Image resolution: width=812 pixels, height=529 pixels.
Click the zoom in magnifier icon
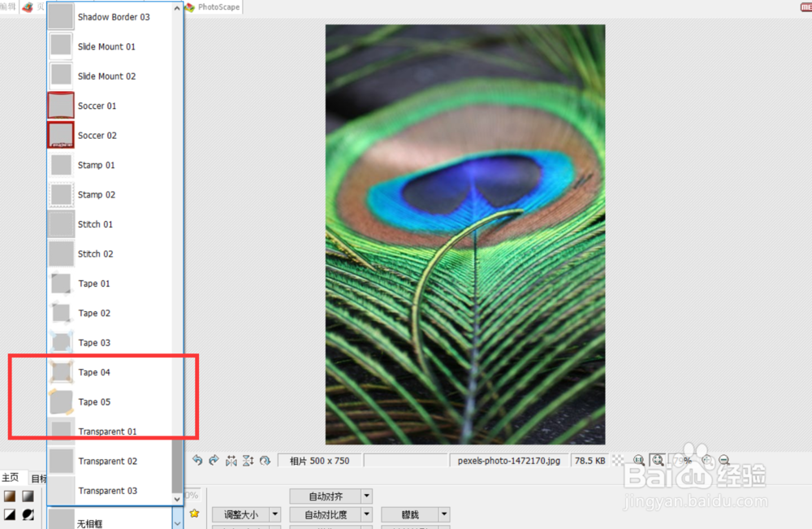tap(707, 460)
